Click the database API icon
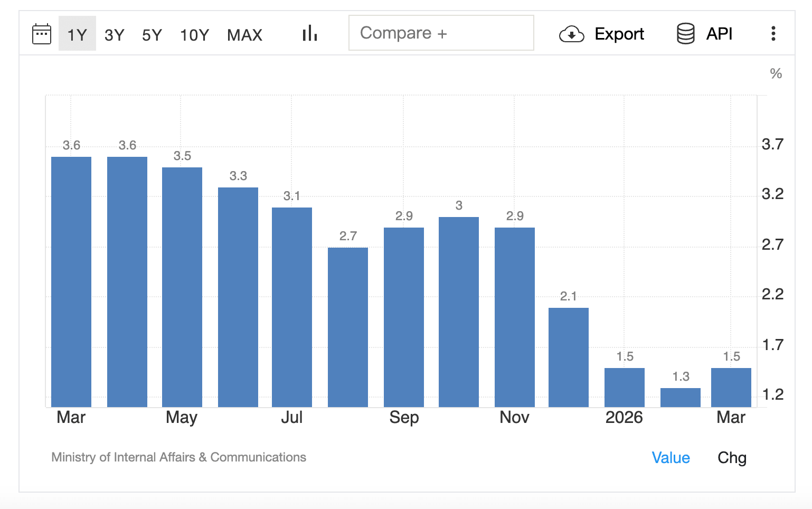The image size is (812, 509). 685,34
